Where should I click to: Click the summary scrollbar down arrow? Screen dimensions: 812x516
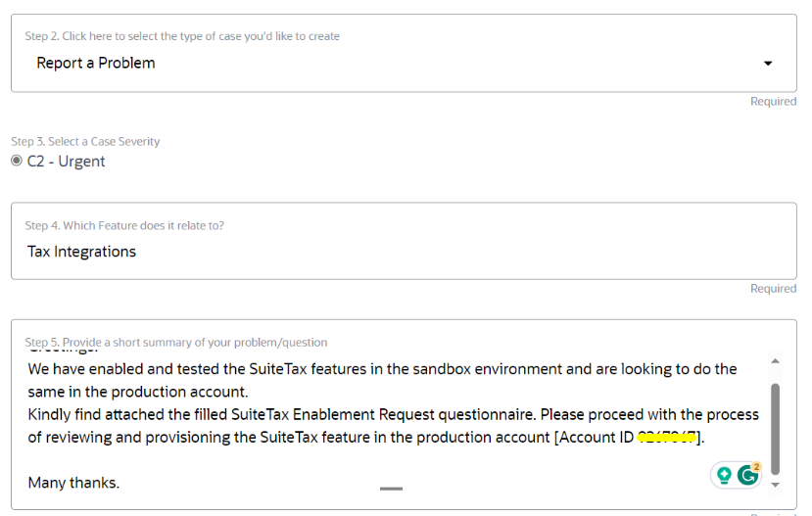pyautogui.click(x=776, y=484)
